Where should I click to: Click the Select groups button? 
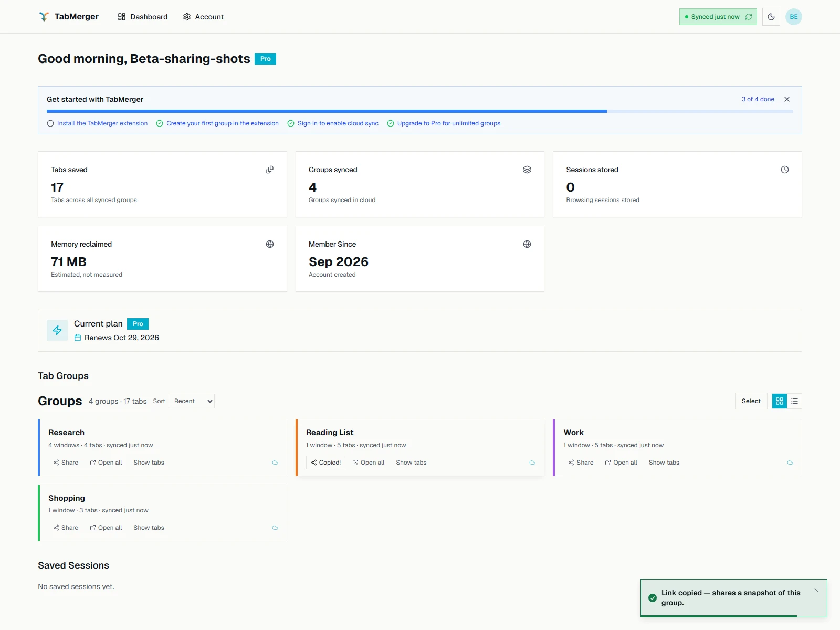point(751,401)
